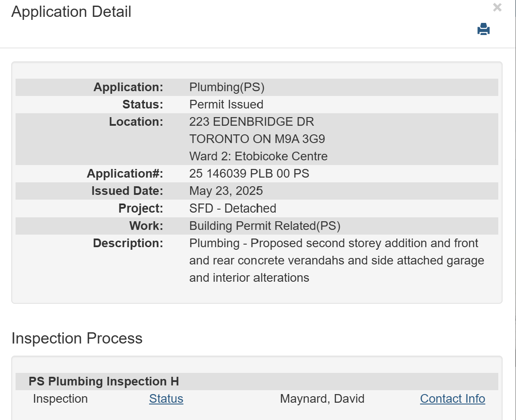Click the application number 25 146039 PLB 00 PS
Image resolution: width=516 pixels, height=420 pixels.
[x=249, y=174]
